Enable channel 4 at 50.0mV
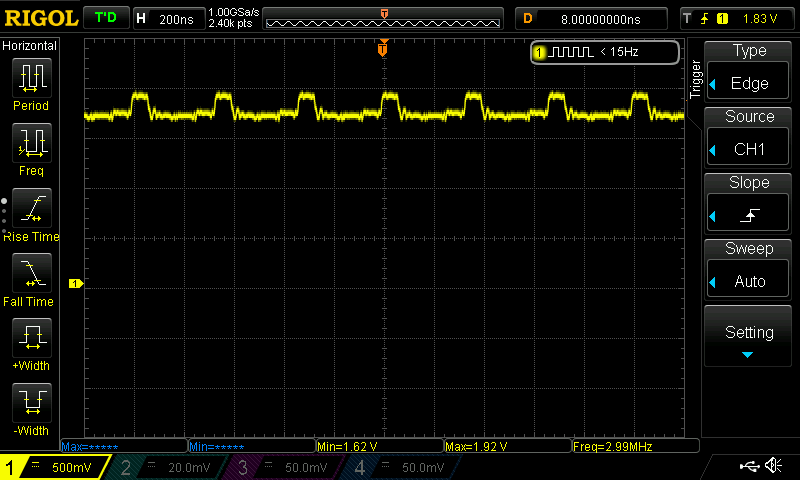The image size is (800, 480). 401,467
